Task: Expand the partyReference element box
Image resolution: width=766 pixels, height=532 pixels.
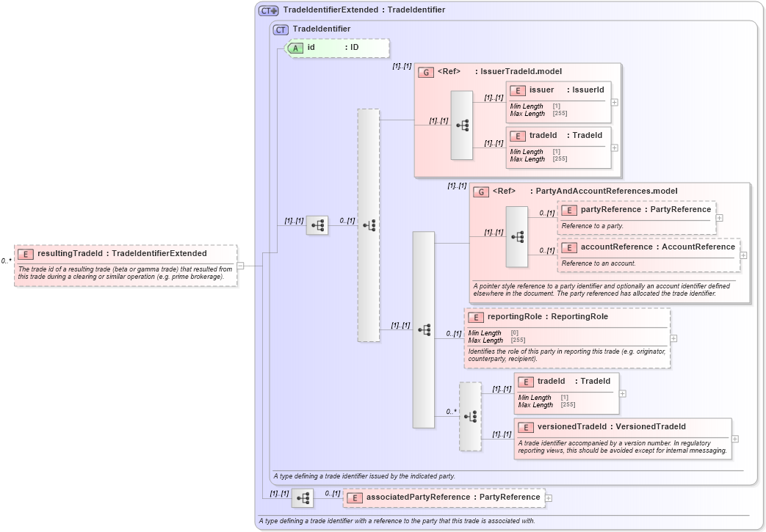Action: click(719, 217)
